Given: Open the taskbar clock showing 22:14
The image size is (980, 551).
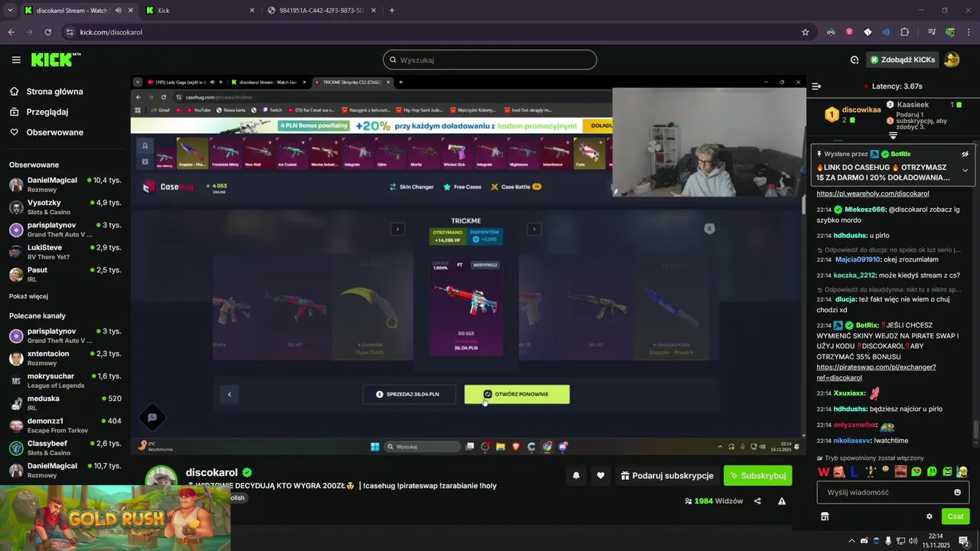Looking at the screenshot, I should point(936,540).
